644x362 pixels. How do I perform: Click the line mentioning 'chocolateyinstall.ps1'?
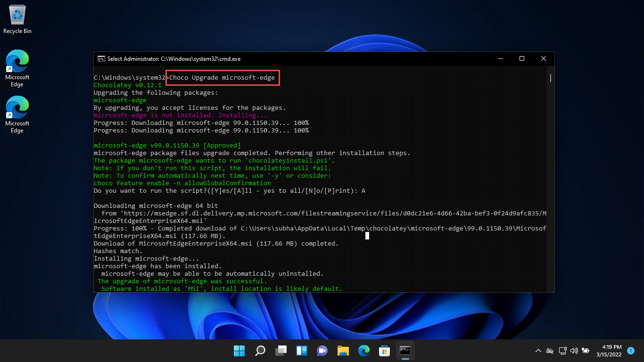[x=215, y=161]
